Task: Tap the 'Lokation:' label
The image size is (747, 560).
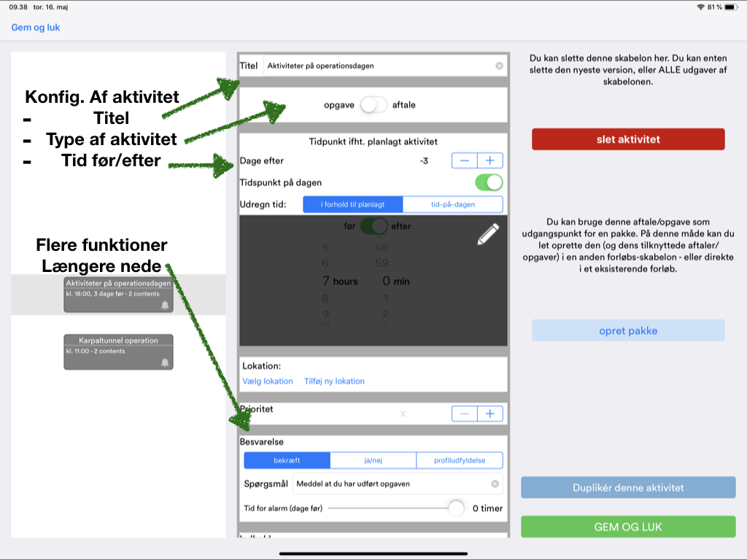Action: [262, 366]
